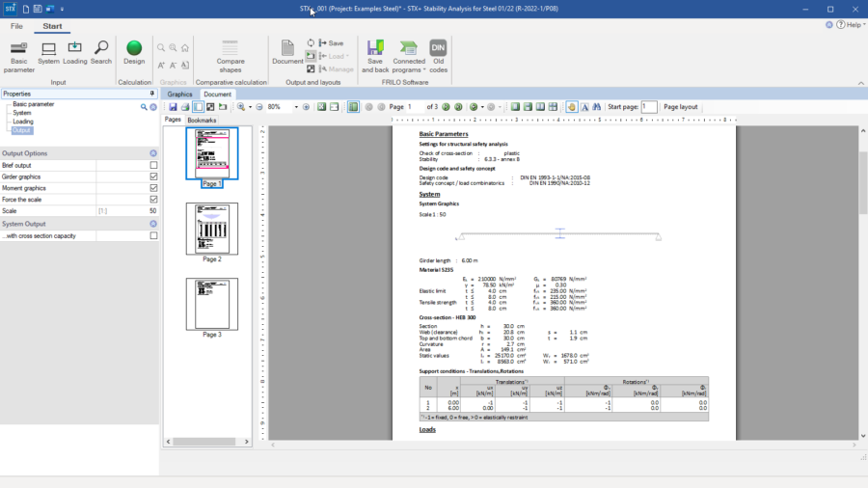868x488 pixels.
Task: Click the Start page input field
Action: click(x=649, y=107)
